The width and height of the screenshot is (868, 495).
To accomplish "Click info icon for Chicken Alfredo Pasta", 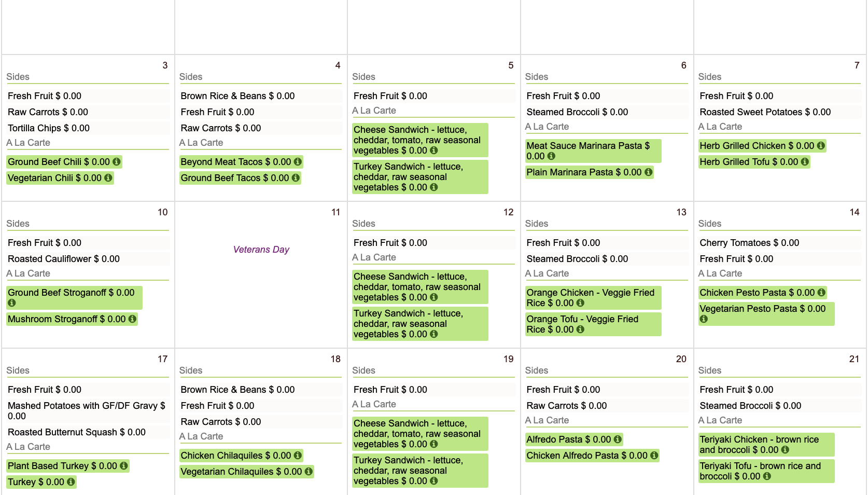I will point(654,456).
